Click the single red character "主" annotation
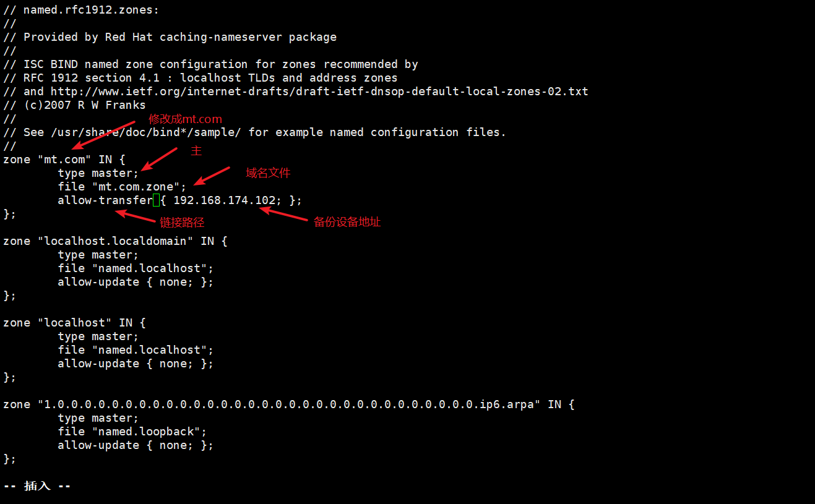The image size is (815, 504). tap(196, 151)
